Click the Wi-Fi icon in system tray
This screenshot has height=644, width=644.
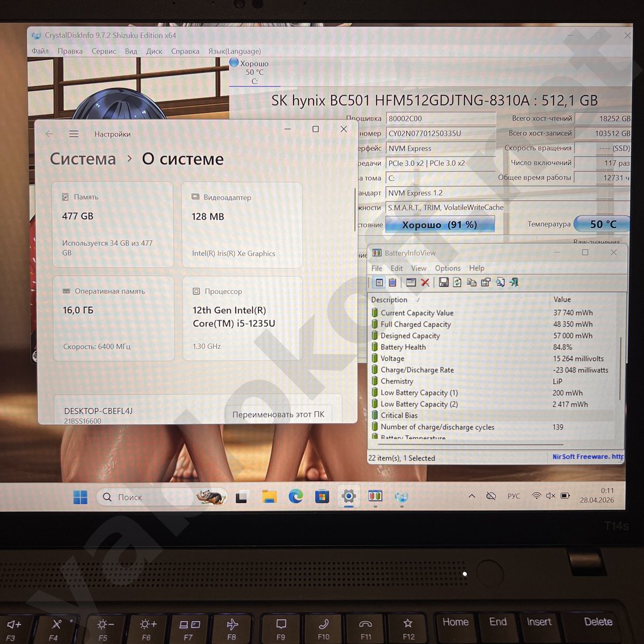pyautogui.click(x=536, y=496)
